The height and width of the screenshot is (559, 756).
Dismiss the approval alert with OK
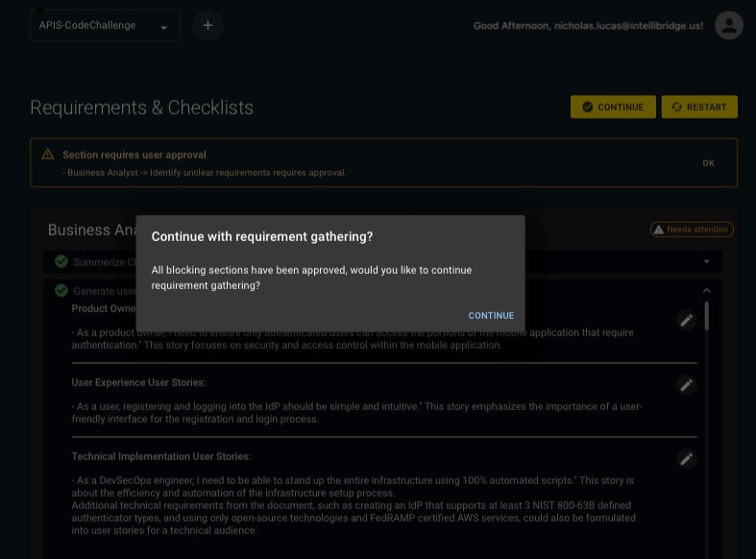708,163
